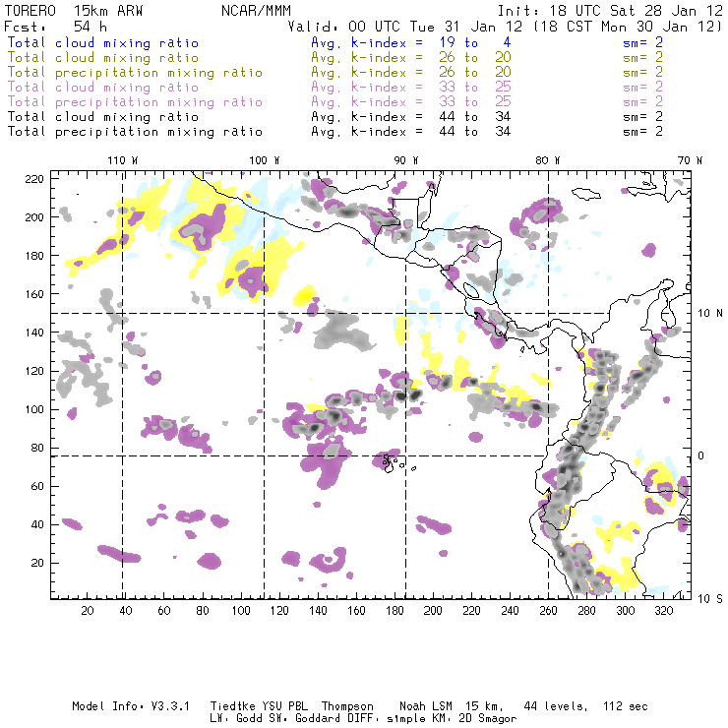Select the '100 W' longitude label
The width and height of the screenshot is (728, 728).
(265, 160)
